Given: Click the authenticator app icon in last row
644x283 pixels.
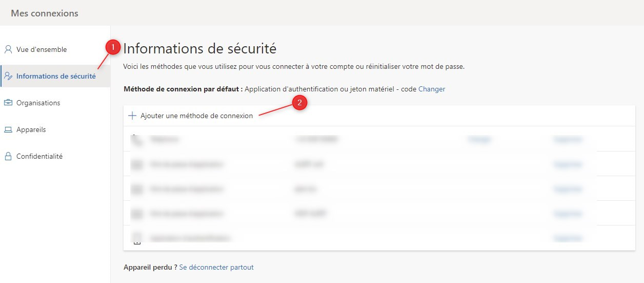Looking at the screenshot, I should click(137, 238).
